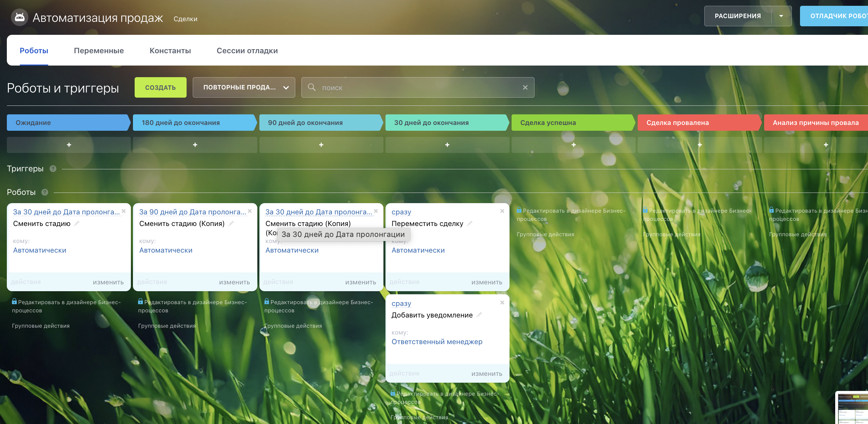Click the robot logo icon in header
The width and height of the screenshot is (868, 424).
coord(19,17)
